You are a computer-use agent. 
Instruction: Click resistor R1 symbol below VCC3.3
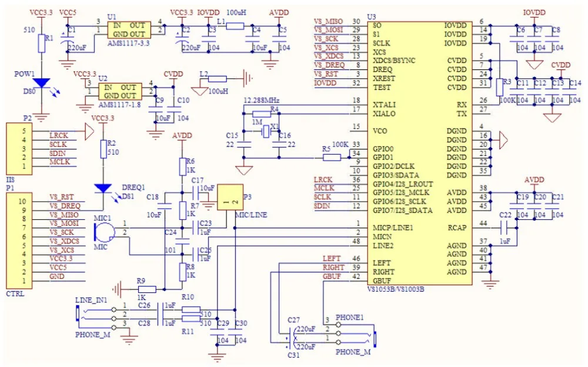tap(42, 43)
